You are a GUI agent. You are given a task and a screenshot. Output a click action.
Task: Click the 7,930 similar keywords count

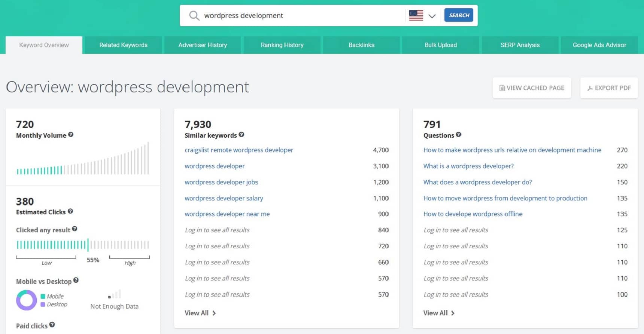[198, 124]
